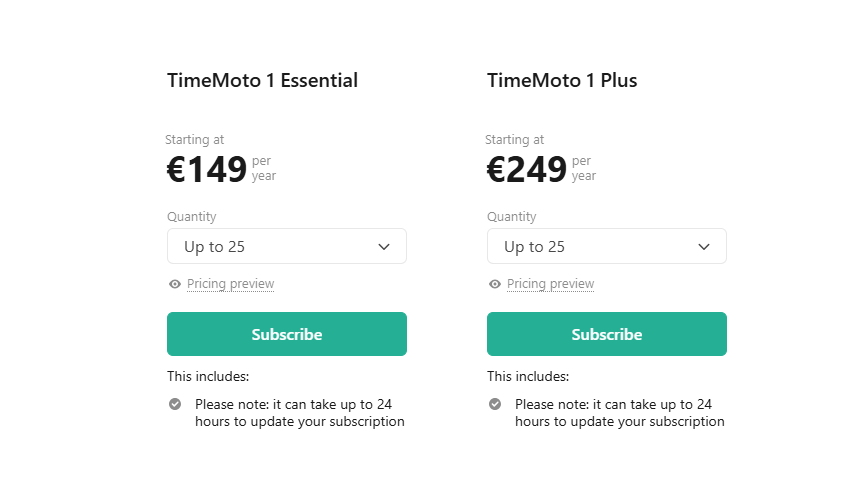Screen dimensions: 860x499
Task: Click Quantity label above Plus dropdown
Action: [512, 217]
